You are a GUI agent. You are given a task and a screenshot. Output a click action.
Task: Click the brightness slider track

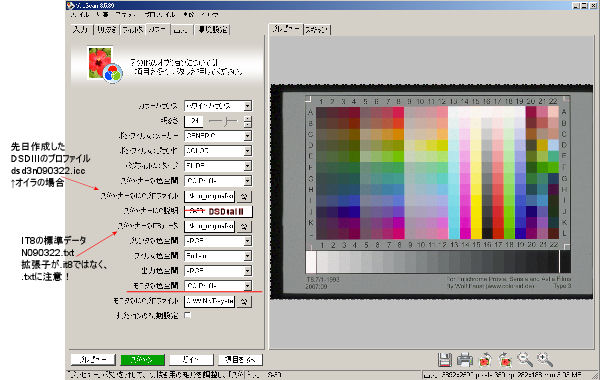click(x=223, y=121)
